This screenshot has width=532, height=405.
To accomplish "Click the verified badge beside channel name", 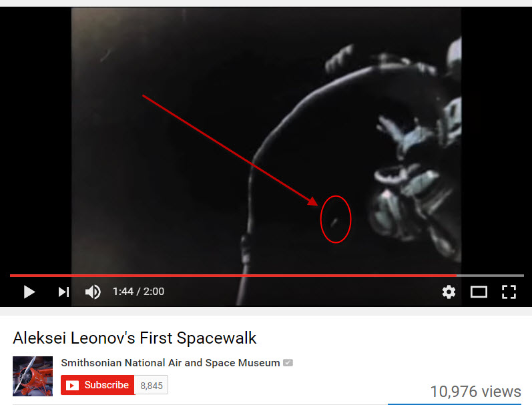I will [x=288, y=362].
